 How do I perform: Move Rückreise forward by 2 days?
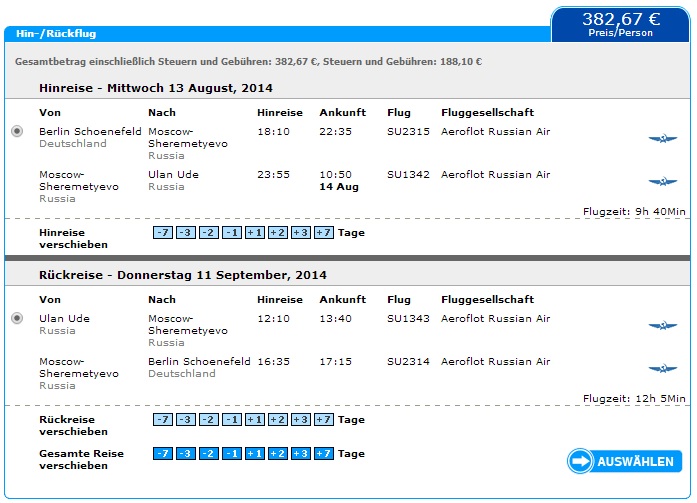click(x=278, y=419)
